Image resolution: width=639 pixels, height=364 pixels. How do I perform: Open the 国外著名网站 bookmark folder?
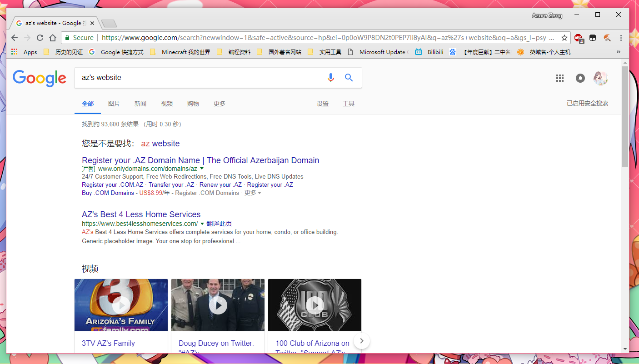(279, 52)
